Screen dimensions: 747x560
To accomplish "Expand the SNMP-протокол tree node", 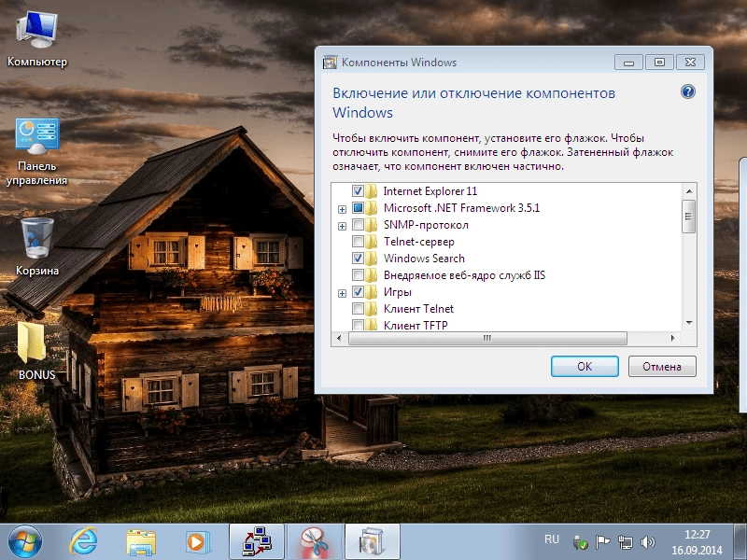I will [342, 226].
